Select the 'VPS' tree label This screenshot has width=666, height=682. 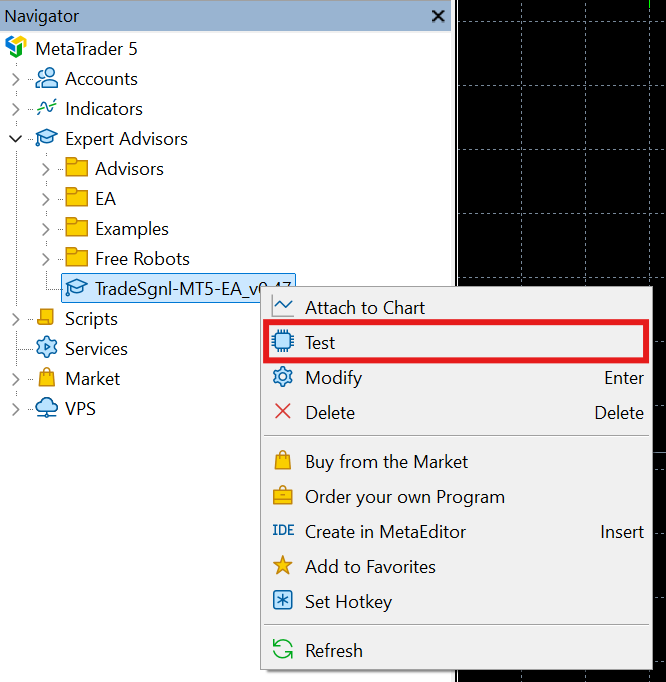click(x=80, y=409)
